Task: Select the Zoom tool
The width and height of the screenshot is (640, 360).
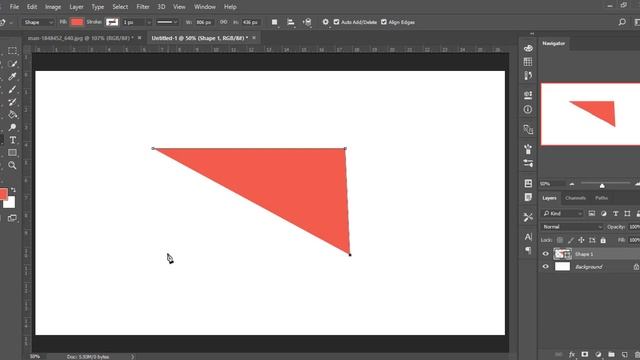Action: (x=12, y=165)
